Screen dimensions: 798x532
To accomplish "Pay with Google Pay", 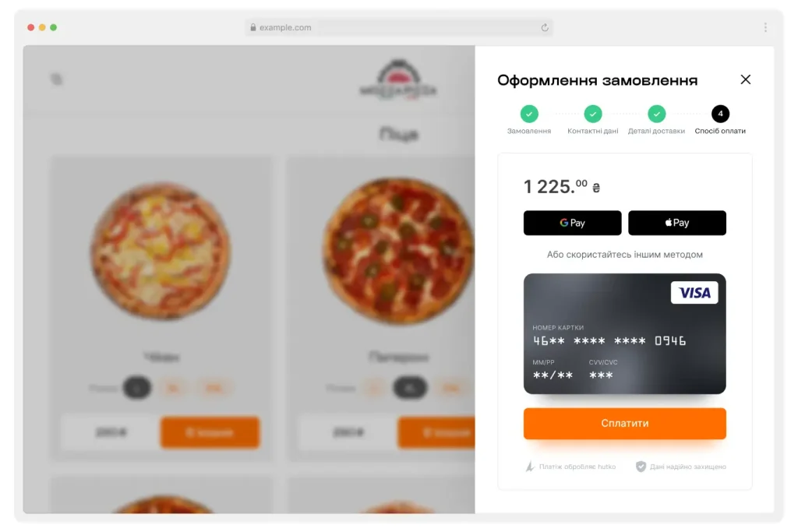I will (x=572, y=223).
